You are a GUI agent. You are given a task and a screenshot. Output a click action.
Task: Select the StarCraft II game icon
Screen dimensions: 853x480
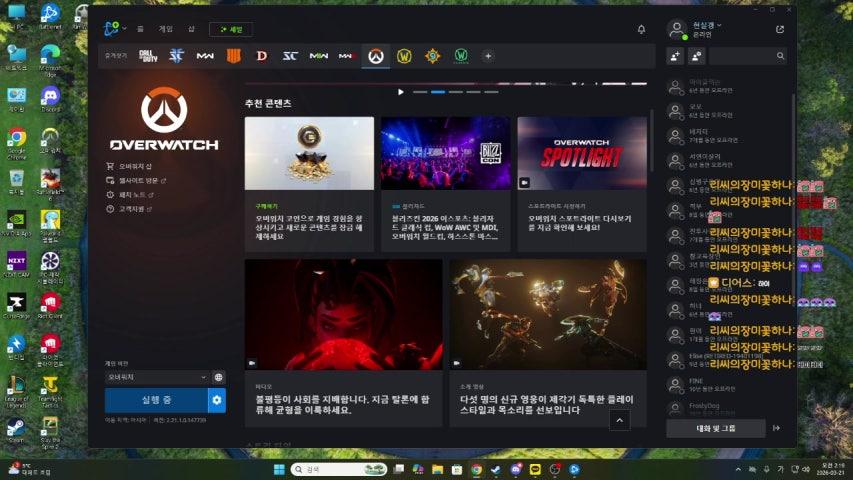pos(177,56)
